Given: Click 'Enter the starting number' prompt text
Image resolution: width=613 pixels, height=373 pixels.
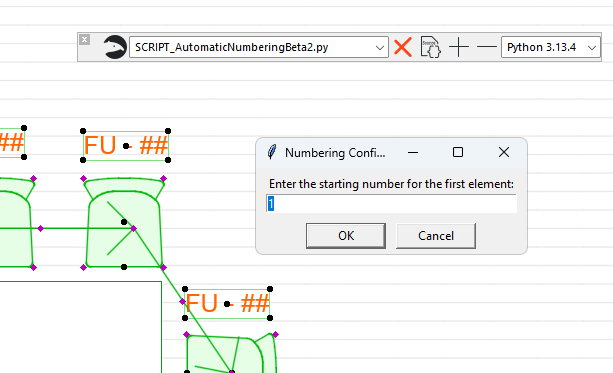Looking at the screenshot, I should (391, 184).
